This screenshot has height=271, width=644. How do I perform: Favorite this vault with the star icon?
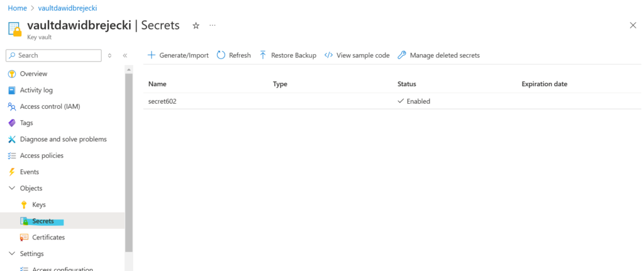tap(196, 26)
